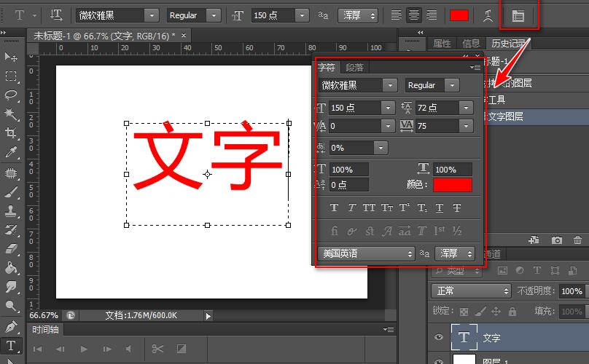589x364 pixels.
Task: Click the camera new snapshot icon
Action: tap(557, 240)
